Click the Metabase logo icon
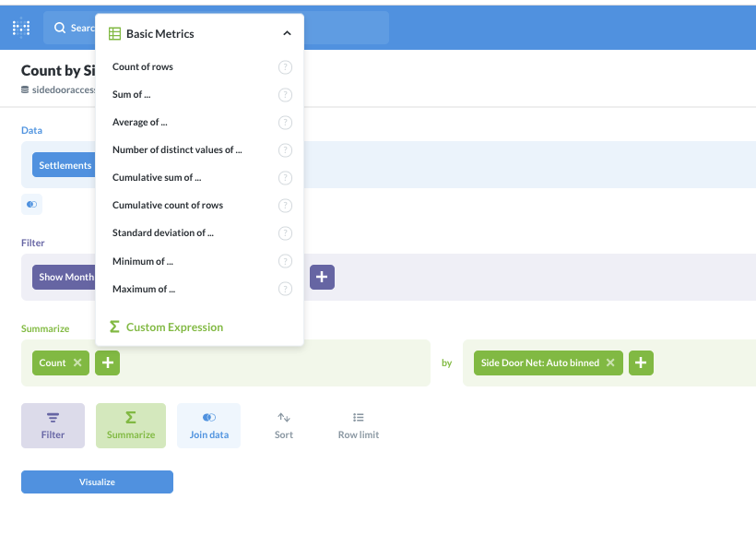Image resolution: width=756 pixels, height=547 pixels. pos(21,28)
